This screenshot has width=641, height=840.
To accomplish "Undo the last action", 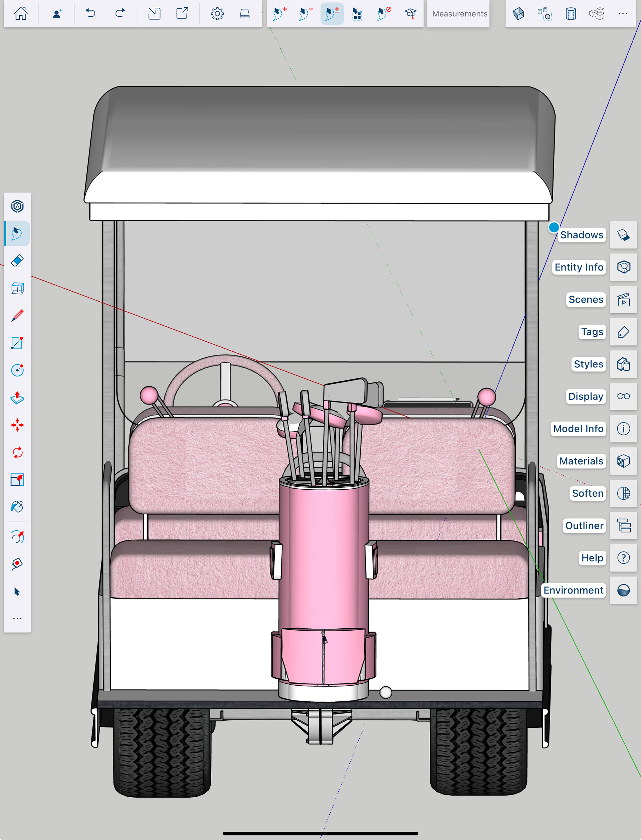I will coord(90,14).
